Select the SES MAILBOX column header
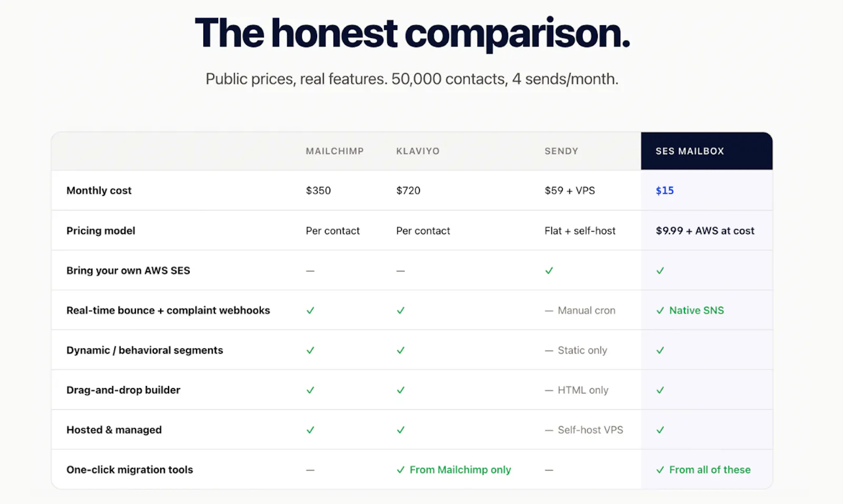Screen dimensions: 843x504 (x=690, y=151)
